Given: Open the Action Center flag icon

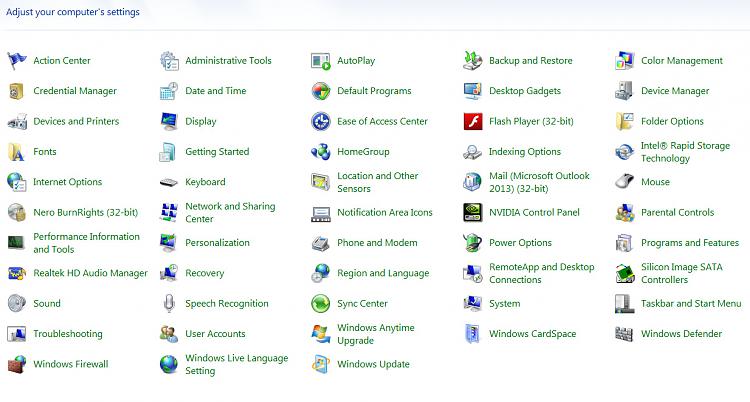Looking at the screenshot, I should tap(17, 61).
